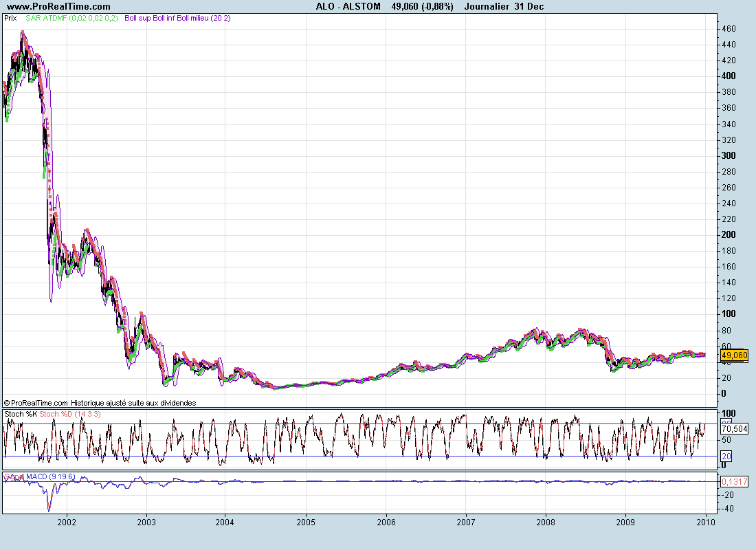Click the 2004 label on time axis
This screenshot has height=550, width=756.
[x=225, y=522]
